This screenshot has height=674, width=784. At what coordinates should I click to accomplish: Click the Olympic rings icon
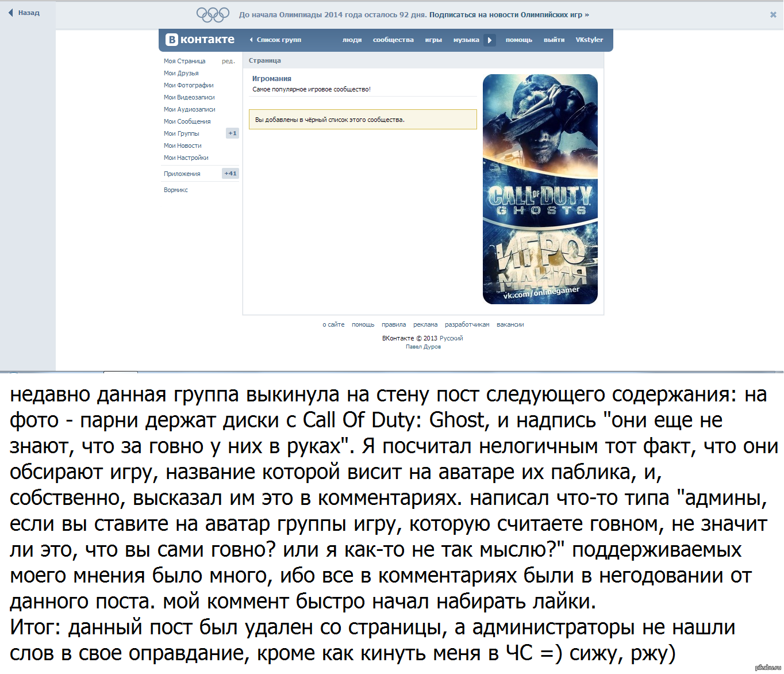coord(213,14)
